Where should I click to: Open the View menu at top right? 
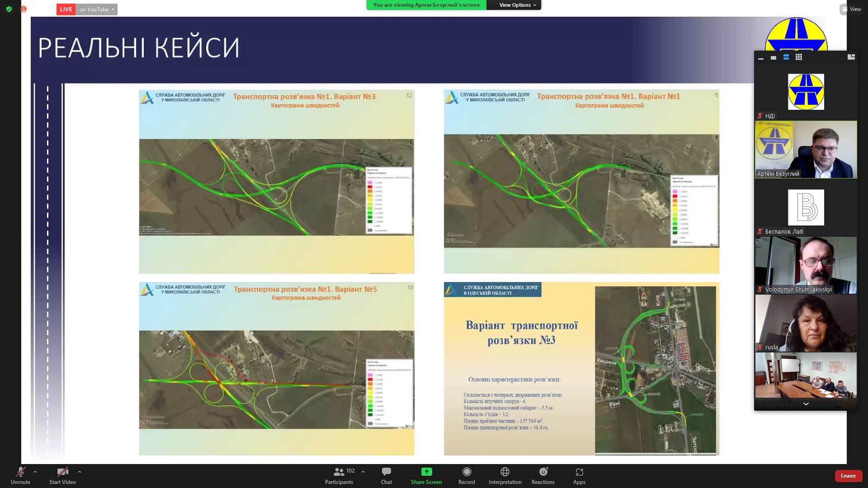click(x=851, y=9)
